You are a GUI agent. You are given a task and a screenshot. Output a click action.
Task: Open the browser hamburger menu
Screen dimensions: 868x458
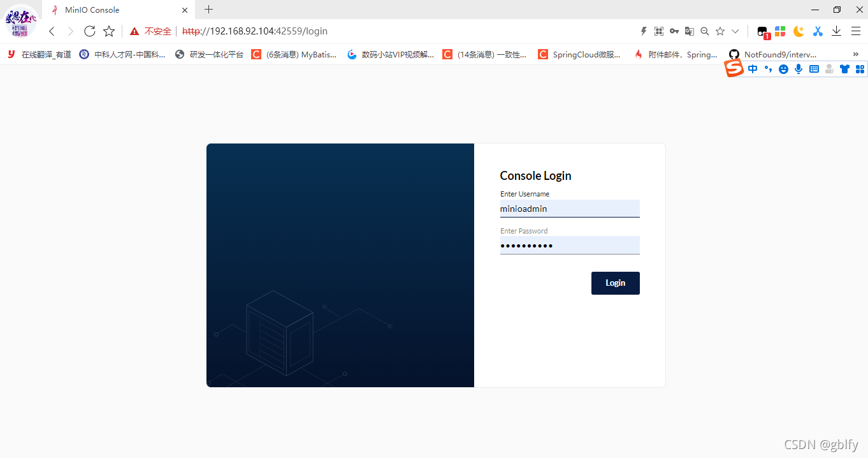tap(856, 31)
